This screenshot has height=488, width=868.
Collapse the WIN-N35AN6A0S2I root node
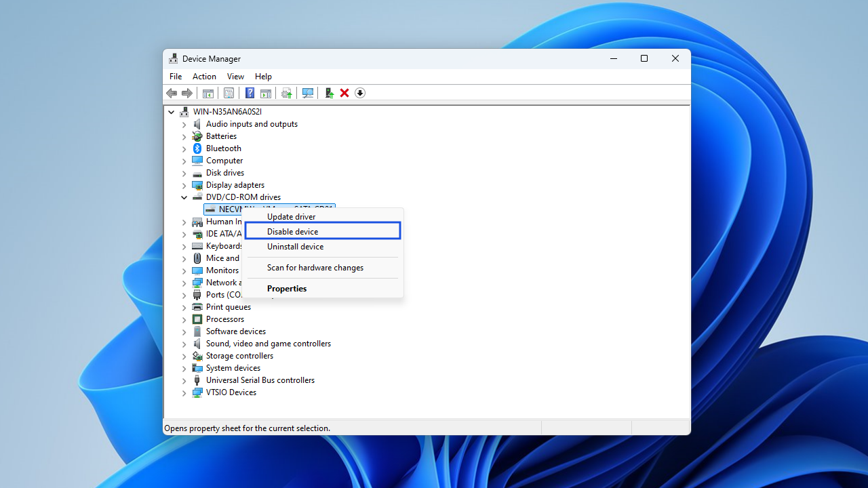coord(172,112)
